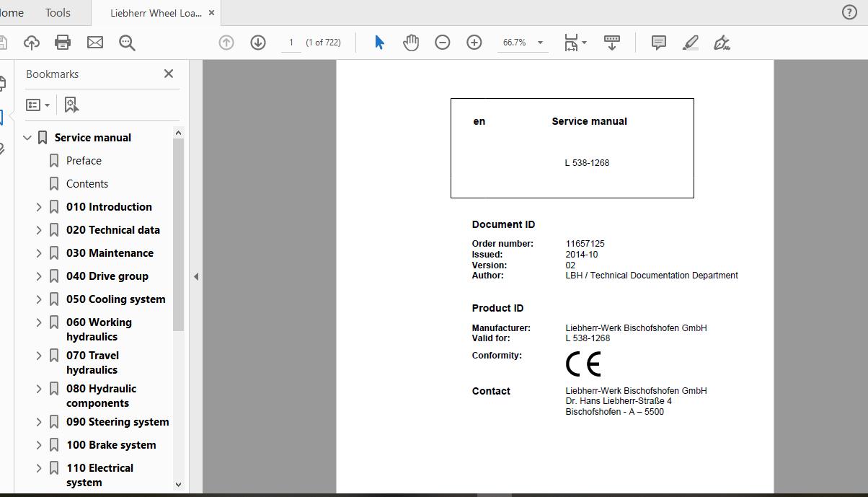This screenshot has width=868, height=497.
Task: Collapse the navigation pane arrow
Action: tap(196, 276)
